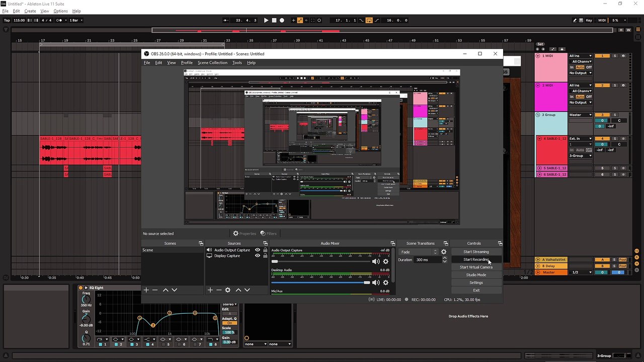644x362 pixels.
Task: Open the OBS Profile menu
Action: 187,63
